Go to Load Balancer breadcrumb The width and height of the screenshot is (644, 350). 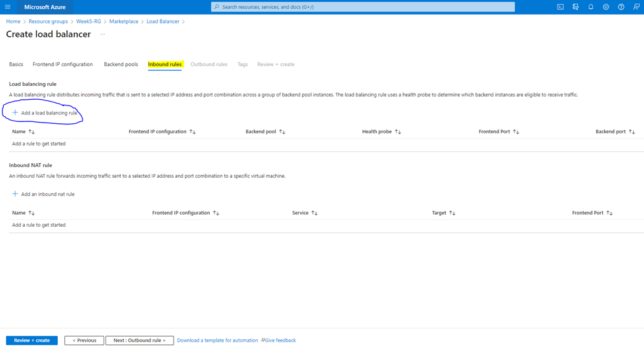click(x=163, y=22)
